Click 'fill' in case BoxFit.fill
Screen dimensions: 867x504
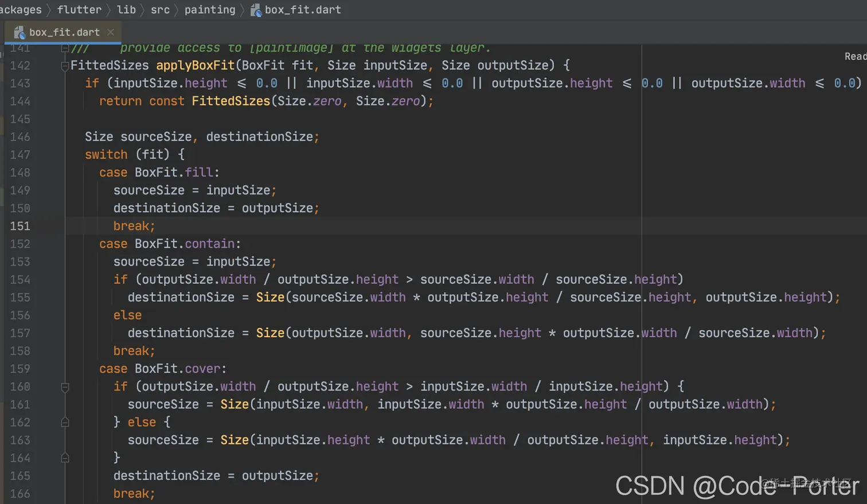199,173
